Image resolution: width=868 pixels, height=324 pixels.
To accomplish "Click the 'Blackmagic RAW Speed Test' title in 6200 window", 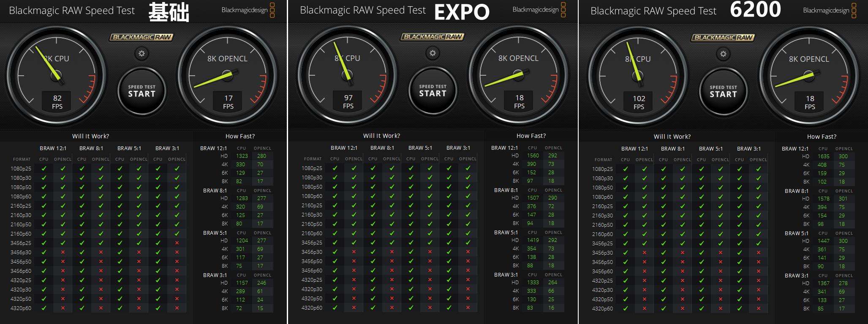I will pos(653,11).
